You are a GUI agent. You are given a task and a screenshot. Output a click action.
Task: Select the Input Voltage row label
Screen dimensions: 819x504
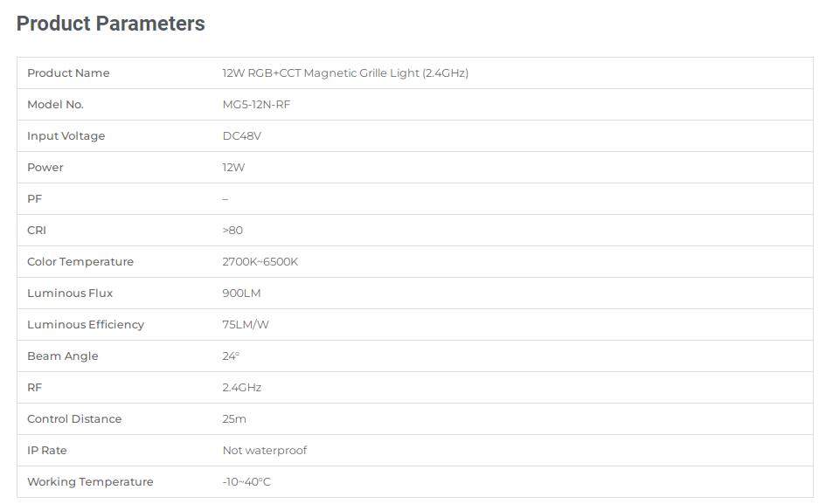point(66,136)
